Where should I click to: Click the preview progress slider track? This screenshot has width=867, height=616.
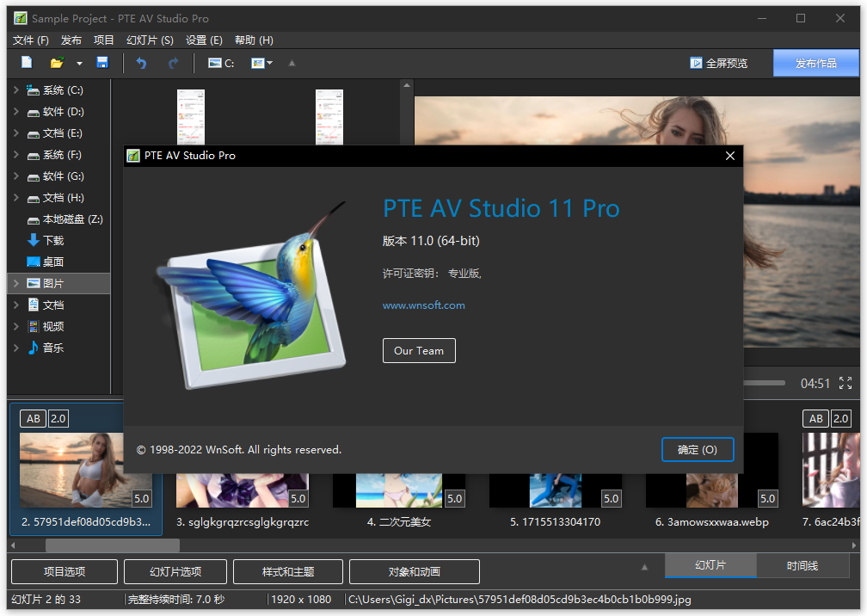pos(764,383)
